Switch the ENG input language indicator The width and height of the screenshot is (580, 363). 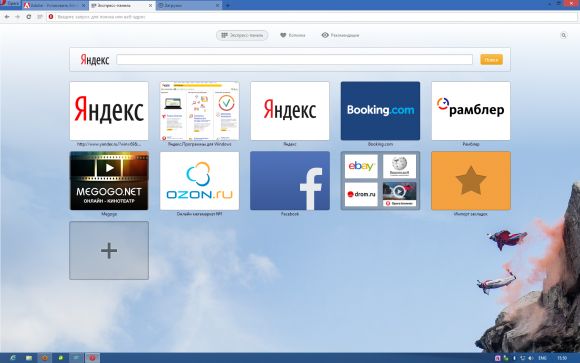[543, 358]
